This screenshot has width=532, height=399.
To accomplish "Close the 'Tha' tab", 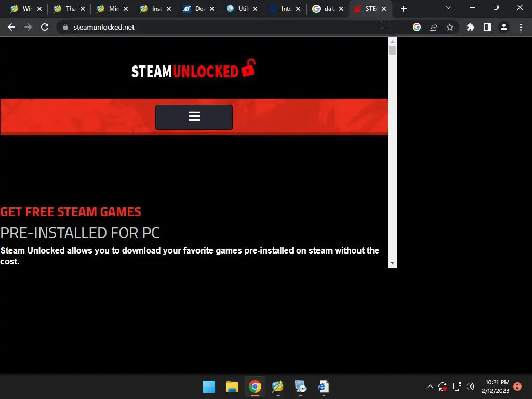I will point(83,9).
